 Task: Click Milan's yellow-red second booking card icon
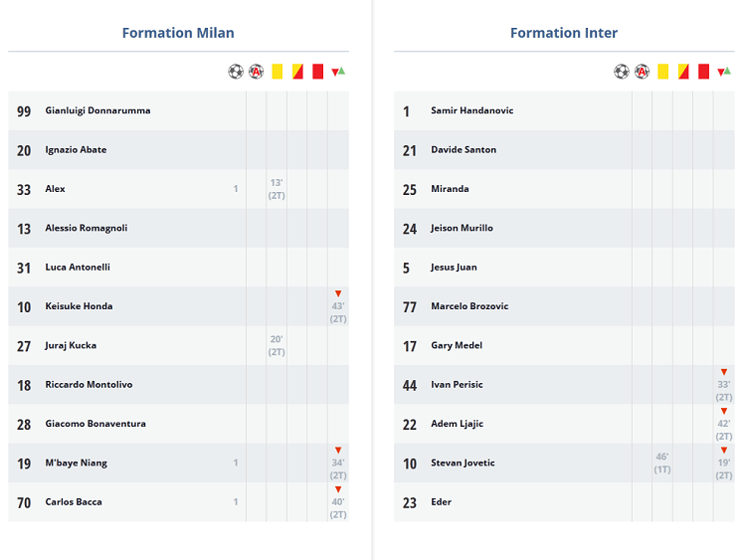point(297,72)
